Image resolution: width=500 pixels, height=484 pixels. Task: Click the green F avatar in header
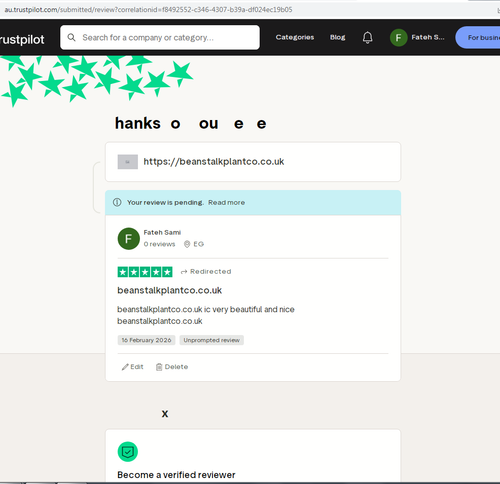pos(398,37)
